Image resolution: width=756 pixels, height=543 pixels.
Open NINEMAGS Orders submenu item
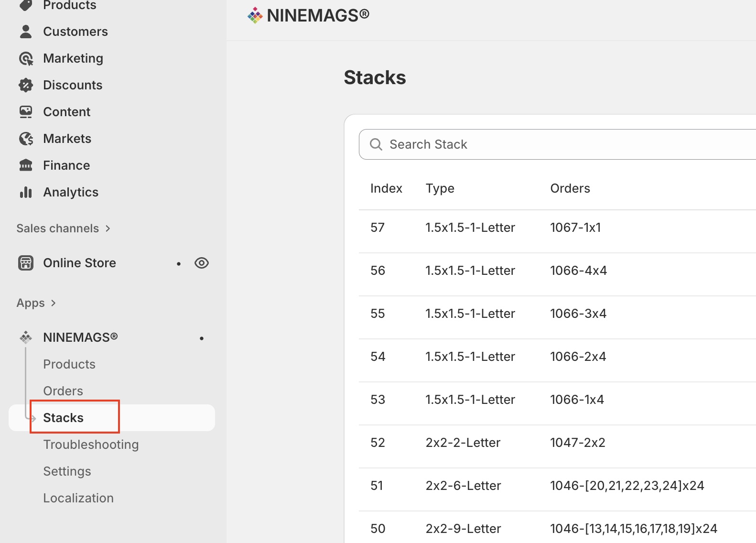pos(63,391)
